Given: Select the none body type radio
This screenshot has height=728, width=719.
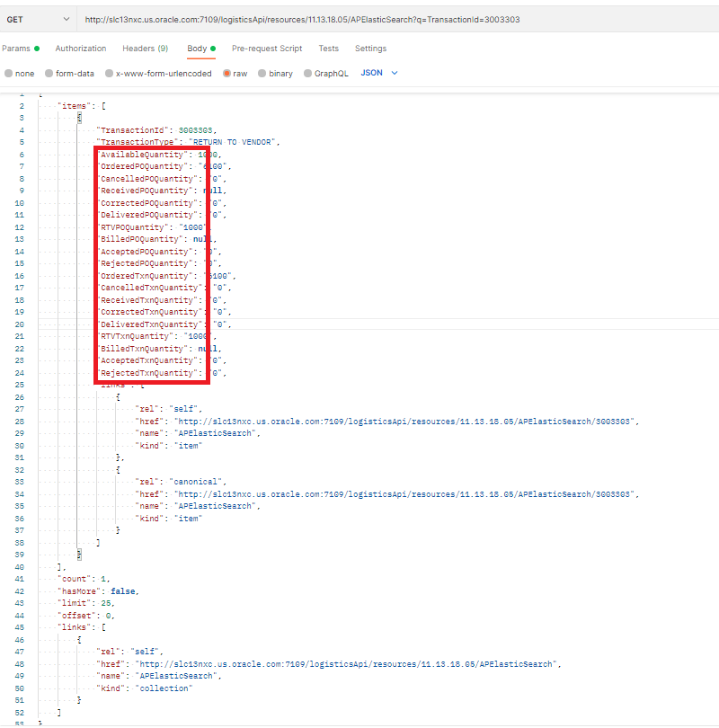Looking at the screenshot, I should coord(8,74).
